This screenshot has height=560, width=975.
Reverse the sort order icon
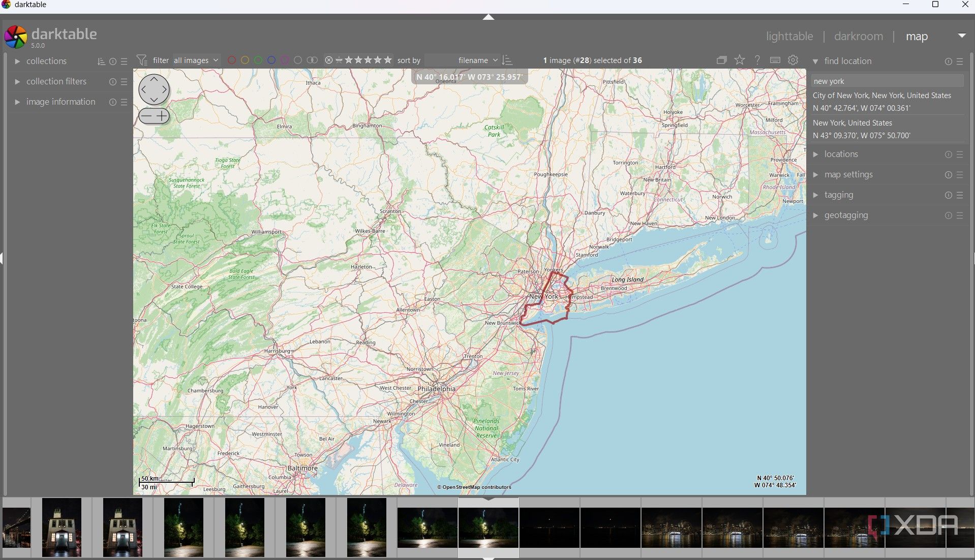coord(507,60)
